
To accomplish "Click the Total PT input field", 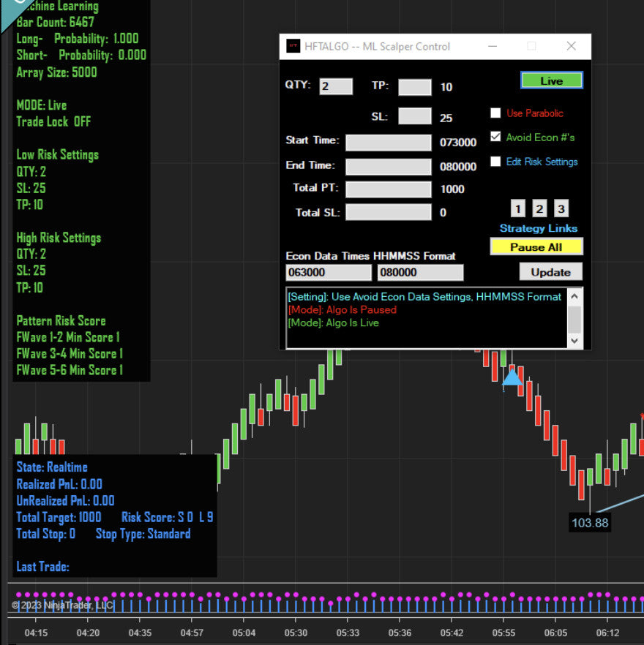I will point(389,189).
